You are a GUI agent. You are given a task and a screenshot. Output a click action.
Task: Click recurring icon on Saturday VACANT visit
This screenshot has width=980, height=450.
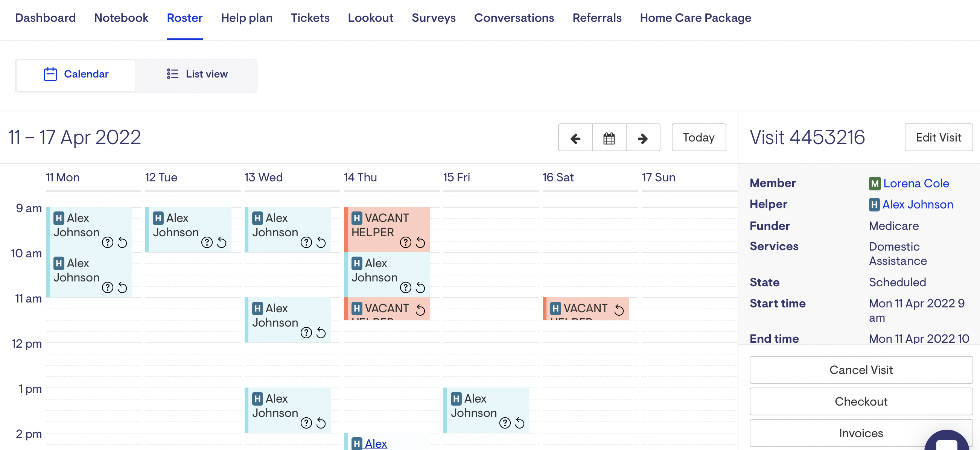click(x=619, y=310)
